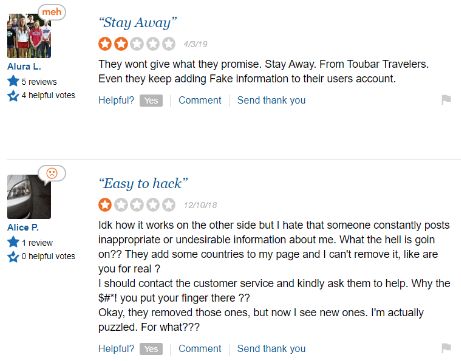Flag Alura L.'s "Stay Away" review
Viewport: 461px width, 361px height.
tap(446, 99)
